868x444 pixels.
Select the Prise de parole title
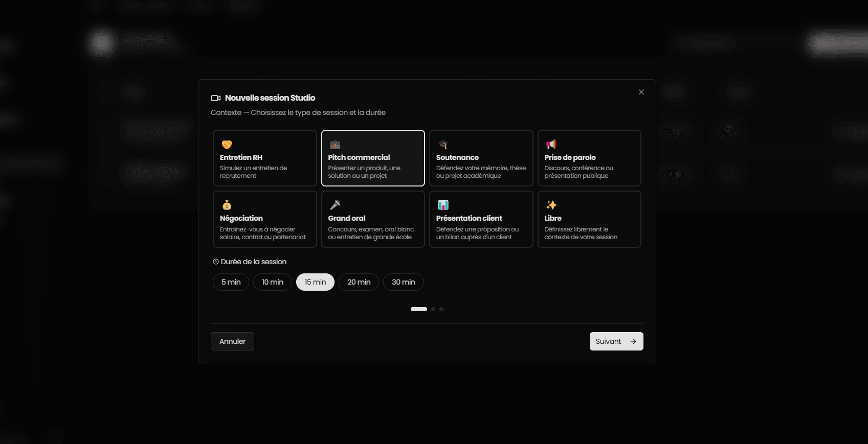coord(570,157)
